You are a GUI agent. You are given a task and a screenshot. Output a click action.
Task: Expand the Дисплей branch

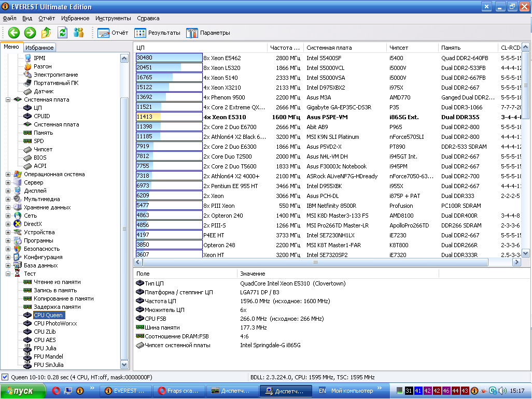click(8, 191)
